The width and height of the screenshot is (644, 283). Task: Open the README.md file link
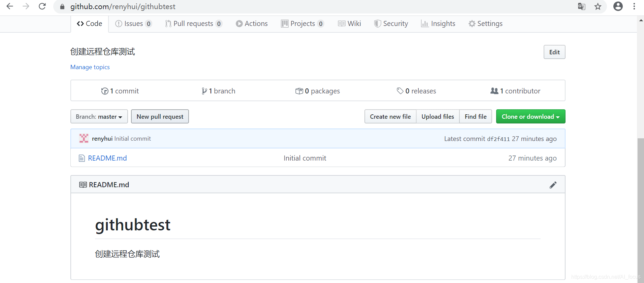click(107, 158)
